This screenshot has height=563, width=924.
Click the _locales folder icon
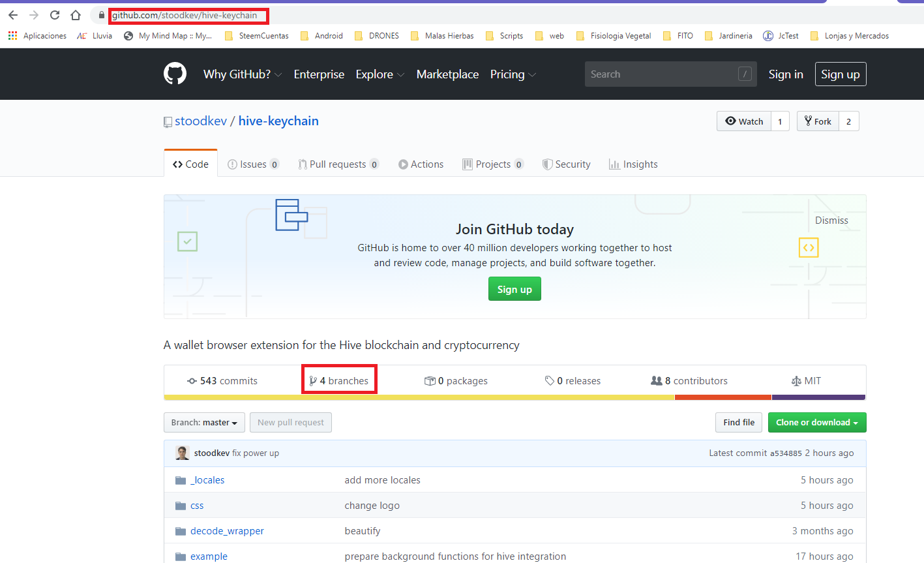181,480
